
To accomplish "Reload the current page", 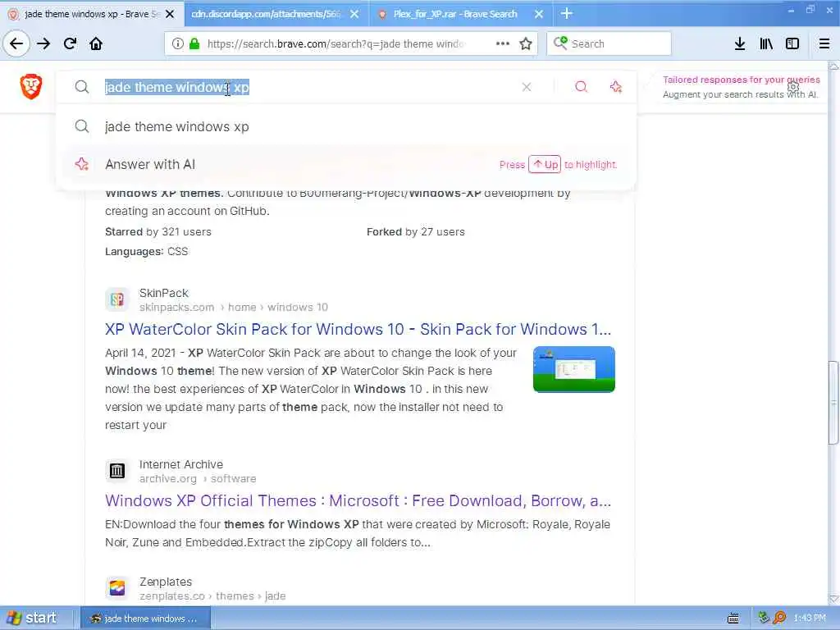I will 71,43.
